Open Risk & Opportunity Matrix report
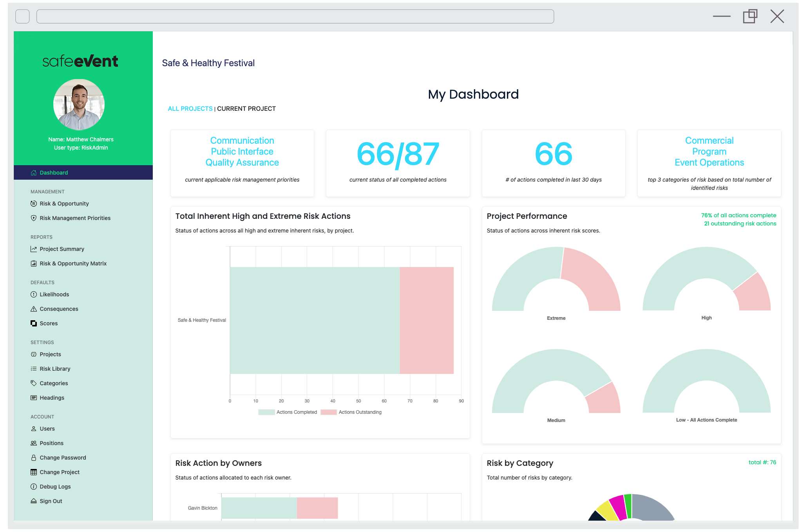Screen dimensions: 807x532 [73, 263]
